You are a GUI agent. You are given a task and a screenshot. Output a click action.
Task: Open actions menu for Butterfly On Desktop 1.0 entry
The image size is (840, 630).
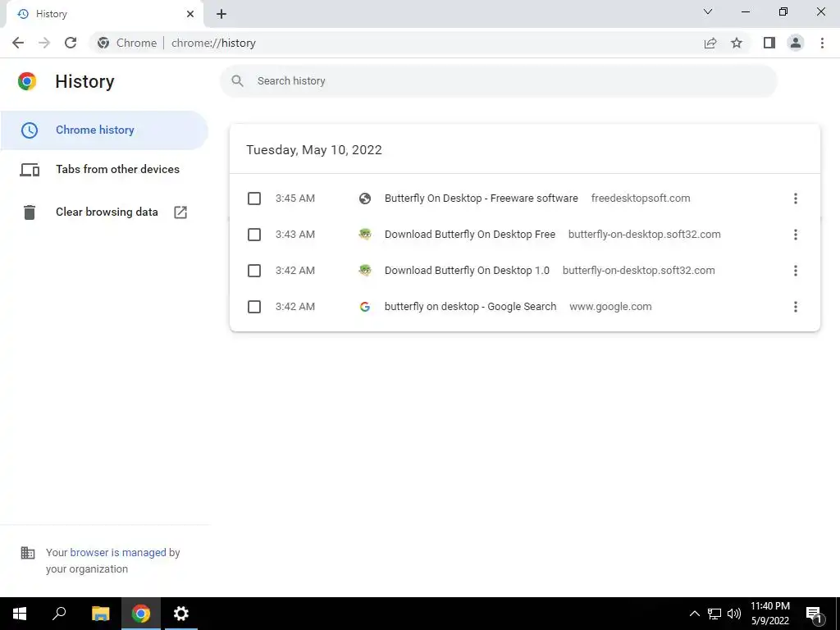(796, 271)
